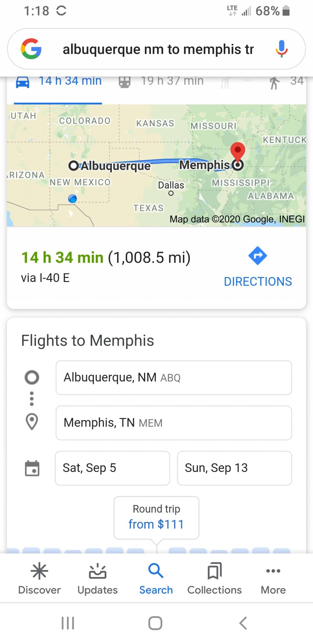Open the Discover tab

point(39,578)
